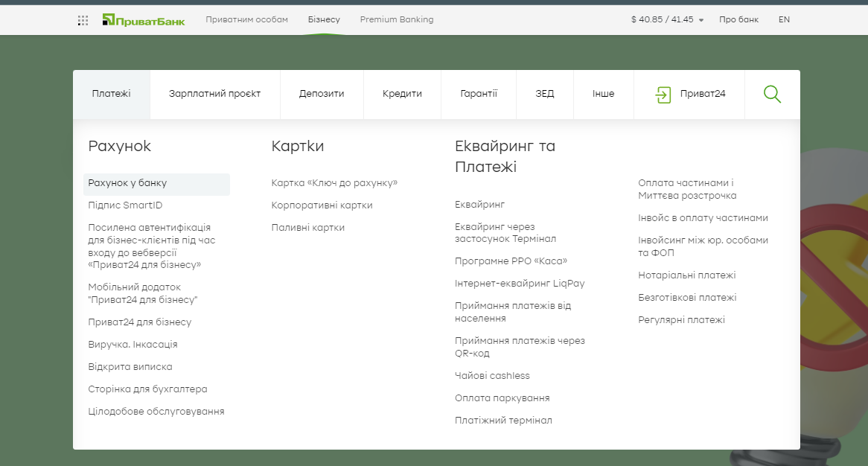Click the Картки column heading

pyautogui.click(x=297, y=146)
